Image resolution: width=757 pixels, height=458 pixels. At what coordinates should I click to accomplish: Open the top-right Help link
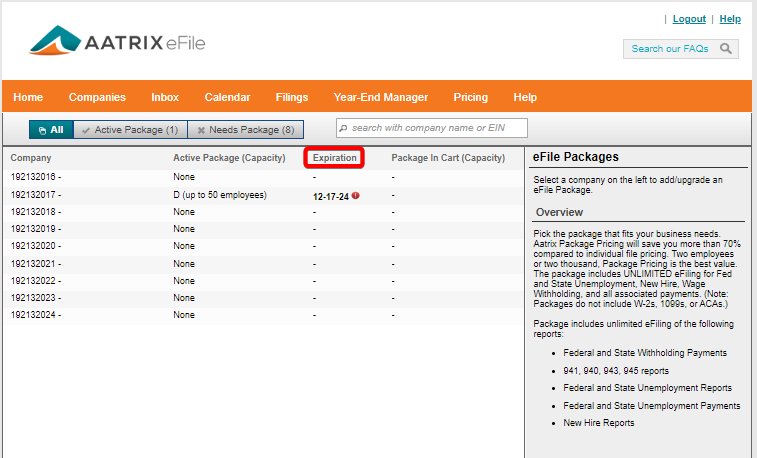coord(730,19)
